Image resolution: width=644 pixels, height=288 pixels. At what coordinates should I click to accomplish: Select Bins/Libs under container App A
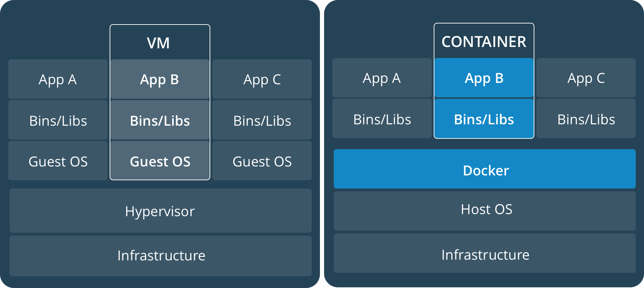pyautogui.click(x=382, y=118)
